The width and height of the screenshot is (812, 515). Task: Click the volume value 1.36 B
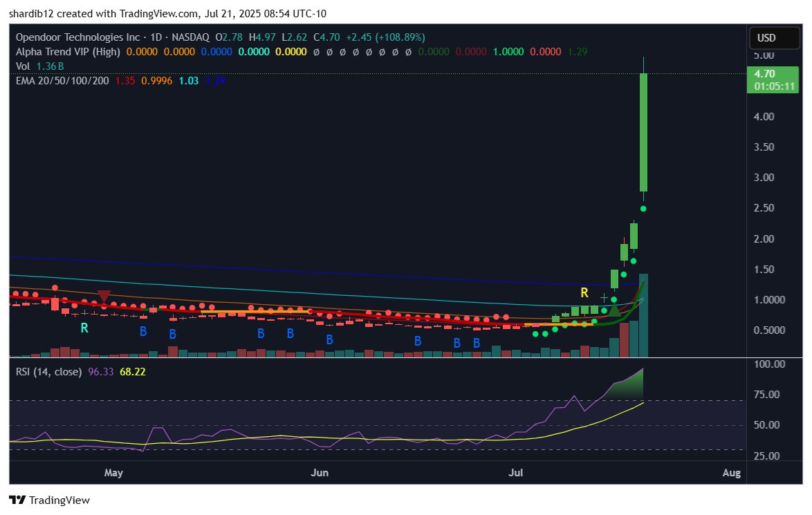[x=50, y=66]
